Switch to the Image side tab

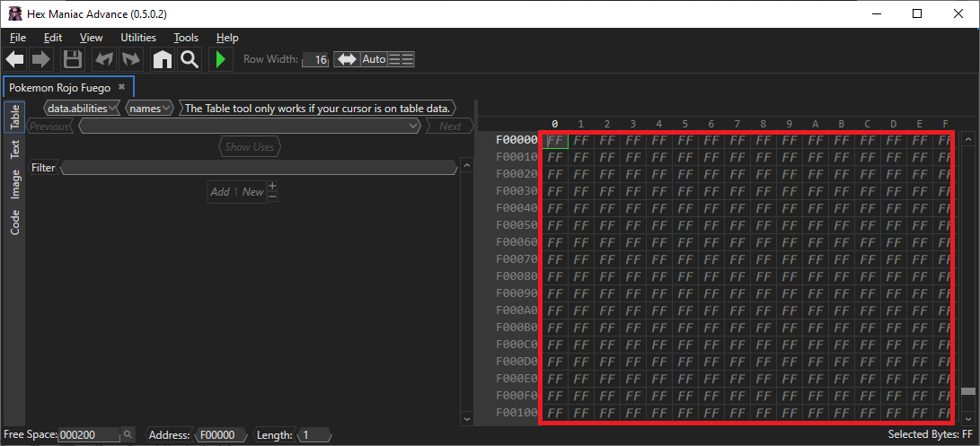point(15,184)
